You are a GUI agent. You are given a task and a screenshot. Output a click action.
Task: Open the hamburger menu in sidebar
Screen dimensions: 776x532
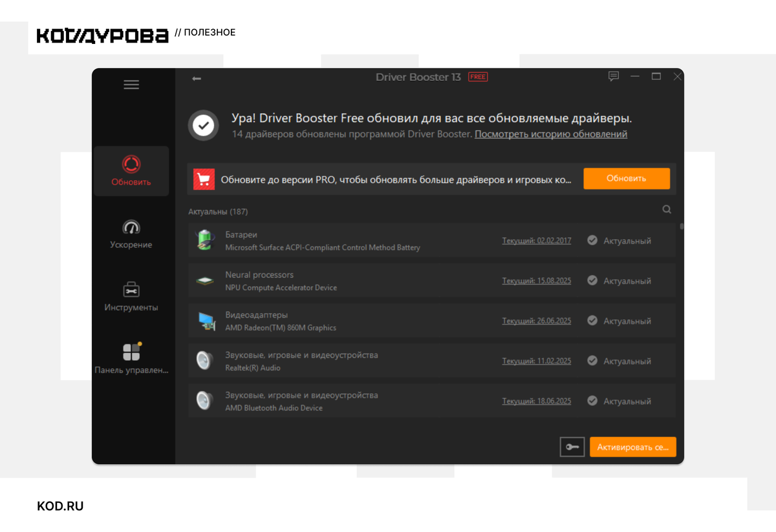[131, 85]
